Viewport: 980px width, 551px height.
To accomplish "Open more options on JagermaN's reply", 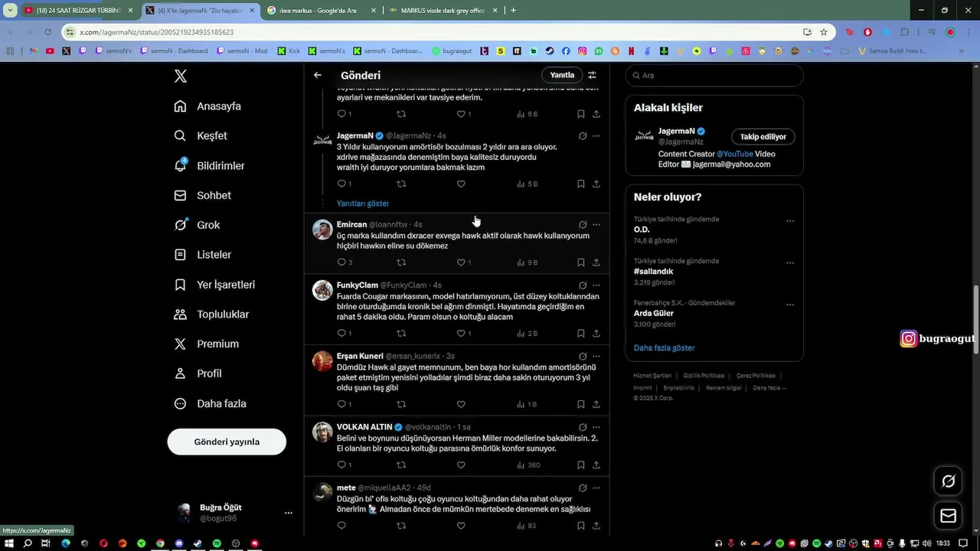I will pos(596,135).
